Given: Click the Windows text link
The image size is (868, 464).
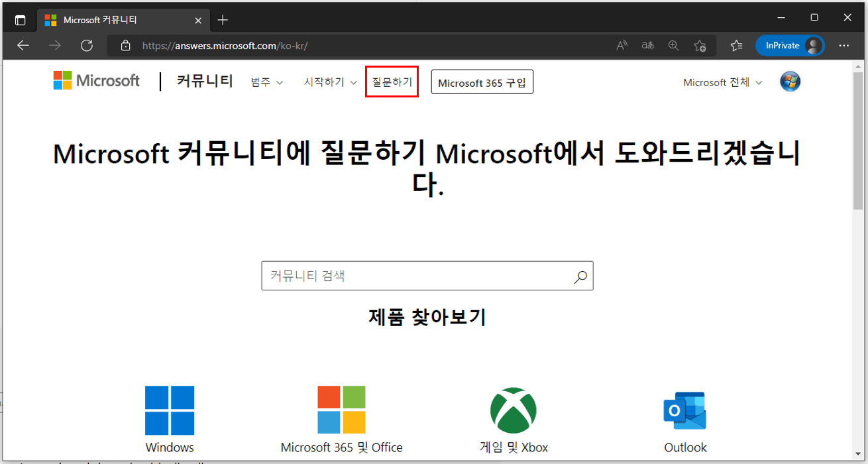Looking at the screenshot, I should (170, 447).
